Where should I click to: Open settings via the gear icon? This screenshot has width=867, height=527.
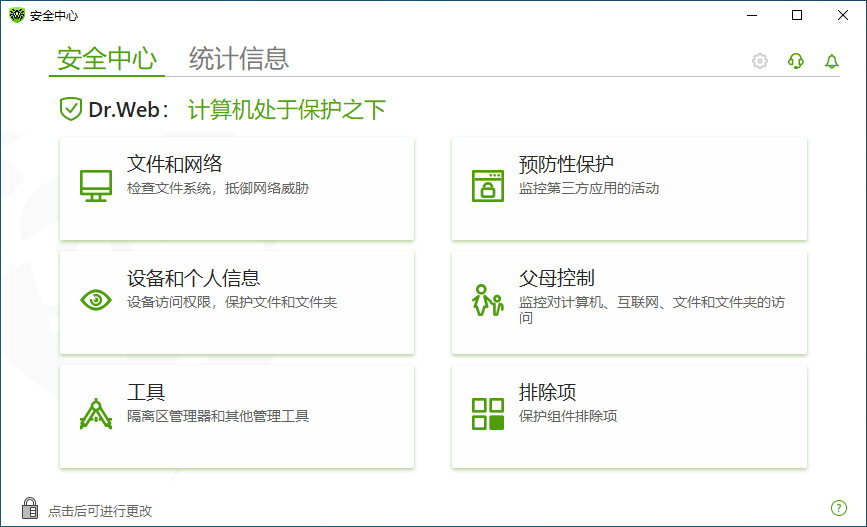pos(760,61)
